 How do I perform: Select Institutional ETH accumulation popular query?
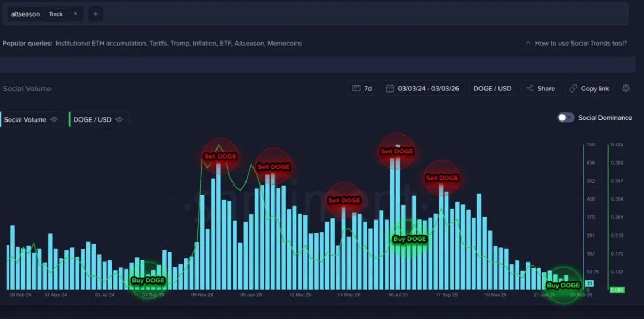[x=102, y=43]
